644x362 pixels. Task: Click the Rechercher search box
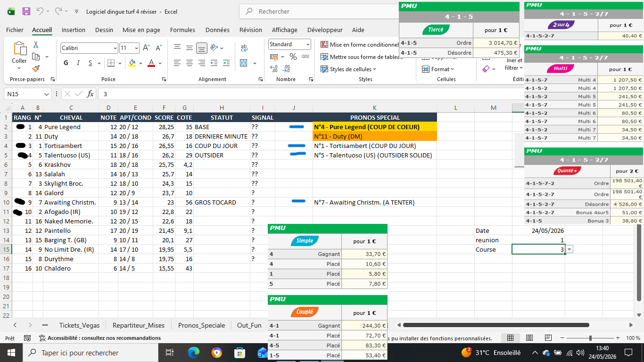(x=319, y=11)
